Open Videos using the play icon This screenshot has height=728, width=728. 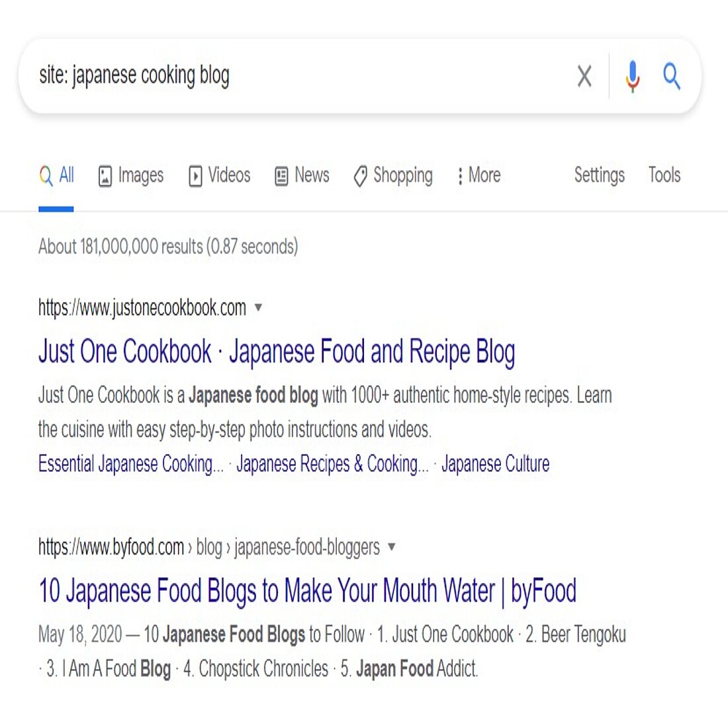[196, 175]
